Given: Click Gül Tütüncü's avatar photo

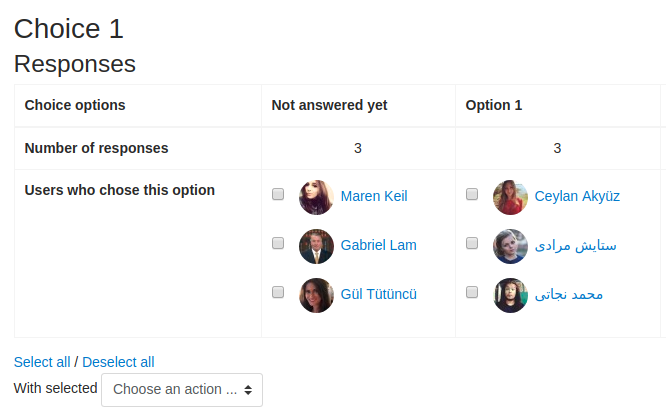Looking at the screenshot, I should pyautogui.click(x=316, y=295).
